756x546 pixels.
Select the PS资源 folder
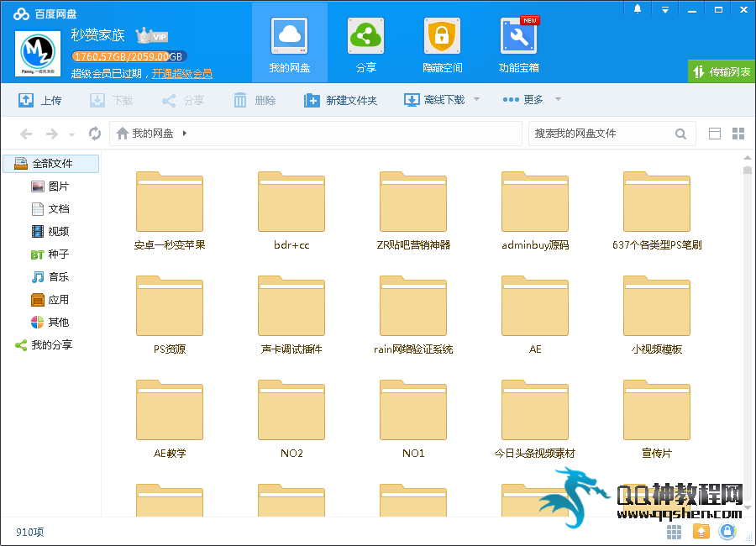click(x=170, y=315)
